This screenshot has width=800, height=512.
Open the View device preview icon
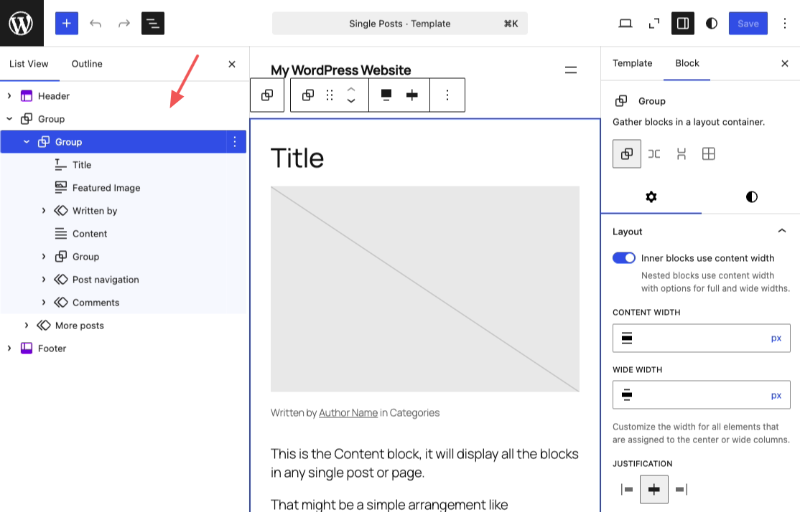coord(625,23)
